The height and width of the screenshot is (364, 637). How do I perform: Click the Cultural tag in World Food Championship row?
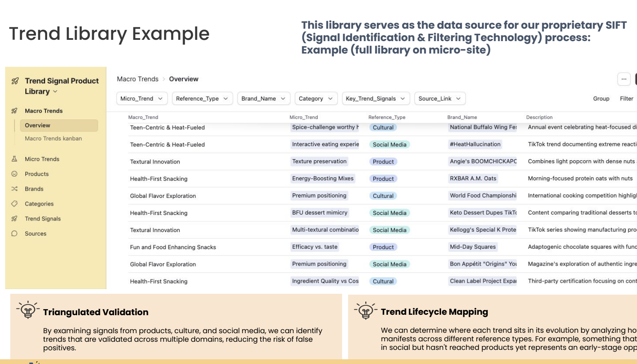383,196
